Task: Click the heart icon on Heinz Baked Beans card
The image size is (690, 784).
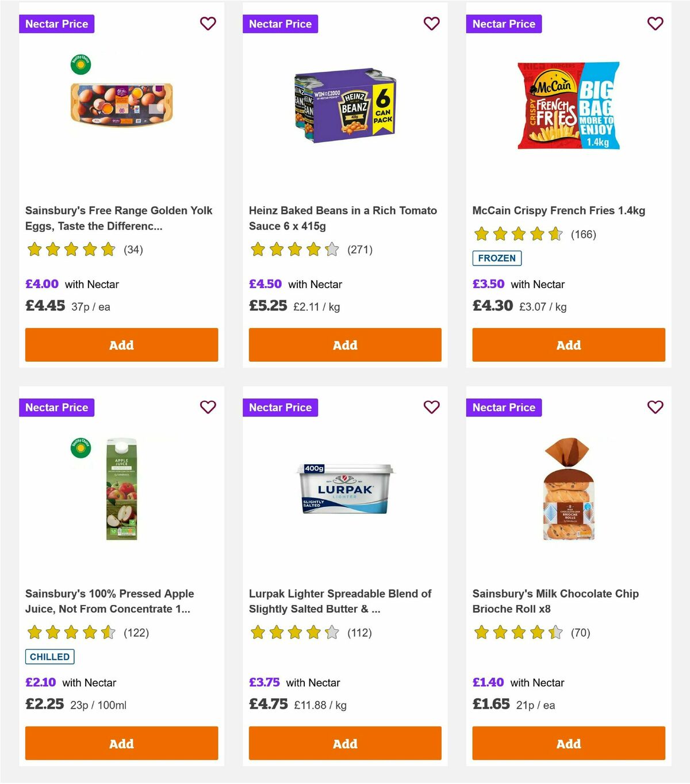Action: pyautogui.click(x=431, y=24)
